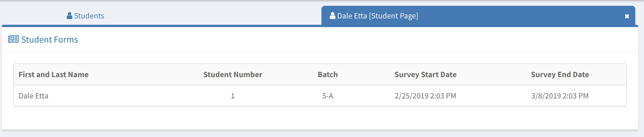Click the Dale Etta tab user icon
Screen dimensions: 644x137
333,16
